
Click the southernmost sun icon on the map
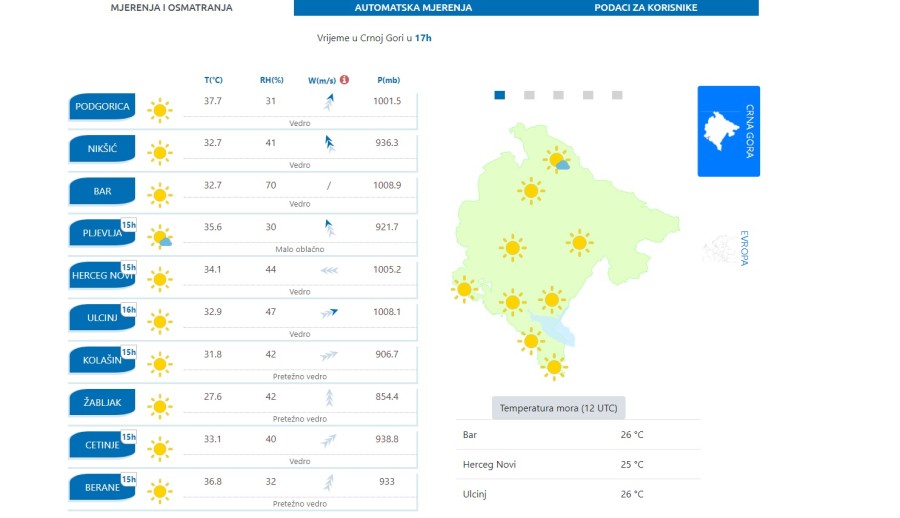[x=553, y=367]
